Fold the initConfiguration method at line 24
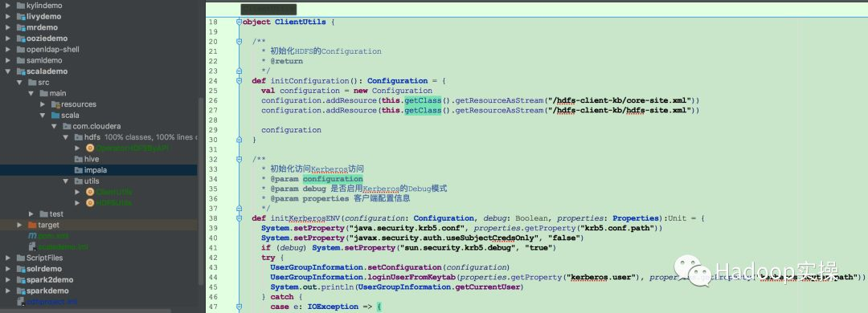The height and width of the screenshot is (313, 868). [x=240, y=81]
